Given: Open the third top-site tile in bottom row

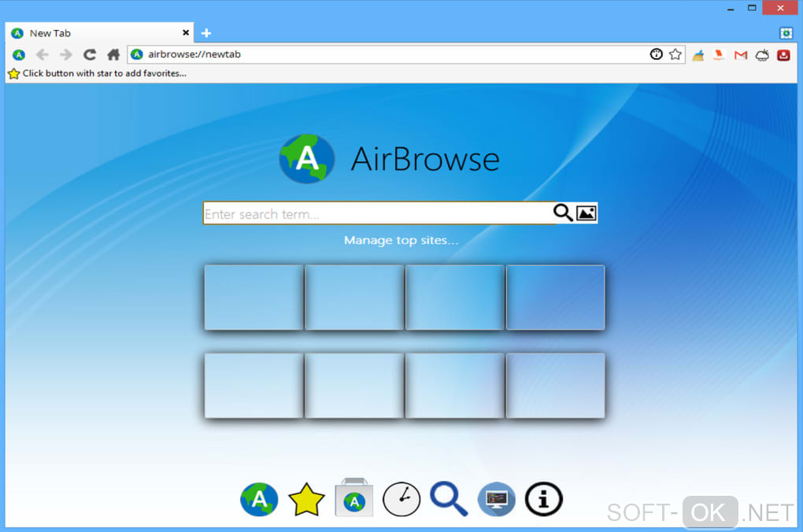Looking at the screenshot, I should 455,386.
